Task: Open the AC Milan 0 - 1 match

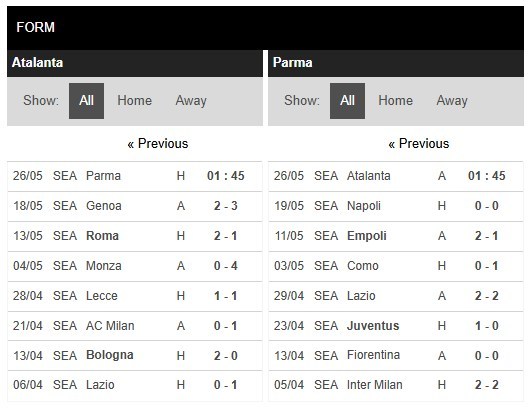Action: 135,326
